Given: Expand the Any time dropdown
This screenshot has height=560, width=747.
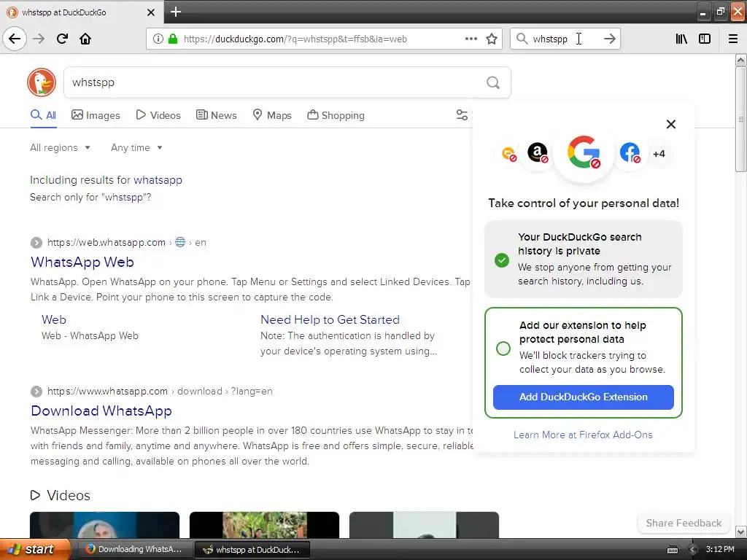Looking at the screenshot, I should coord(136,147).
